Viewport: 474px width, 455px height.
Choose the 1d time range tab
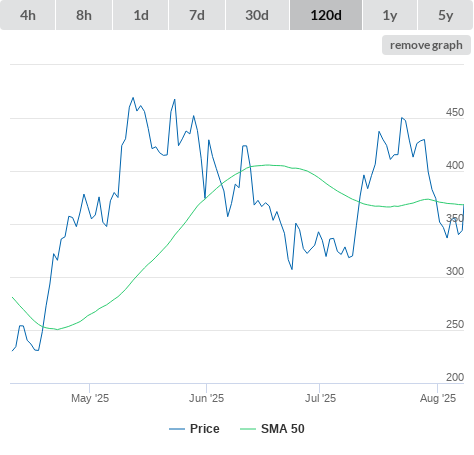click(x=141, y=15)
